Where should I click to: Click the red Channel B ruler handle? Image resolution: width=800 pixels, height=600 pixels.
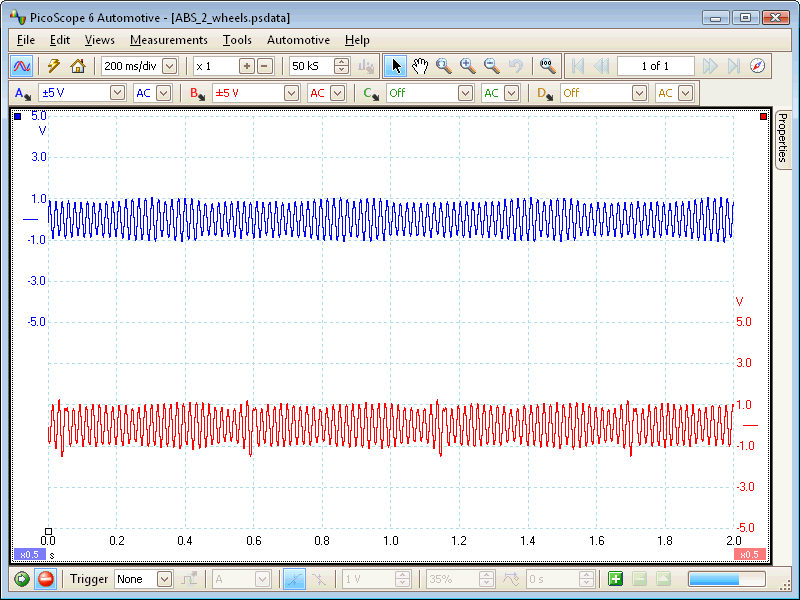763,117
